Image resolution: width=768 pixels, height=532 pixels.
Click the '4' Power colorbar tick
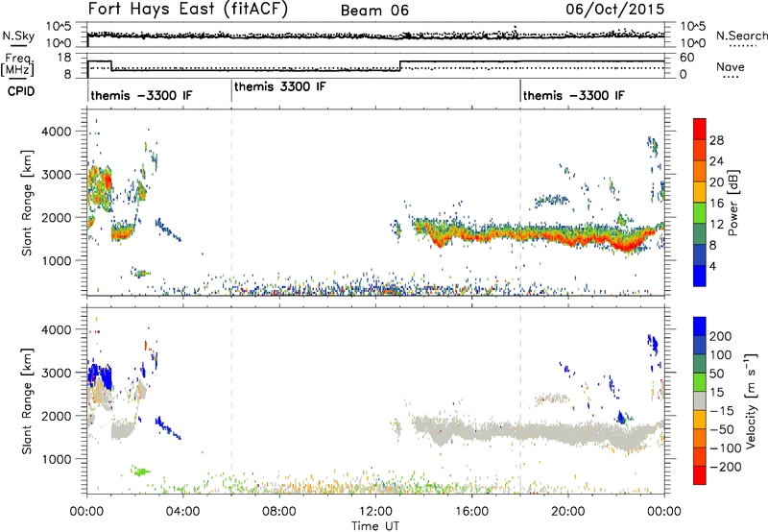point(712,266)
